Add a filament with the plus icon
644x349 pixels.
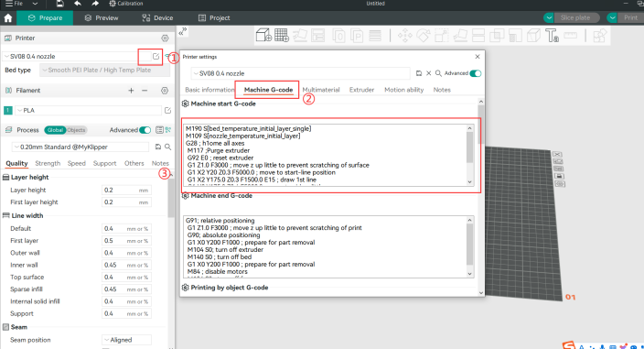131,91
